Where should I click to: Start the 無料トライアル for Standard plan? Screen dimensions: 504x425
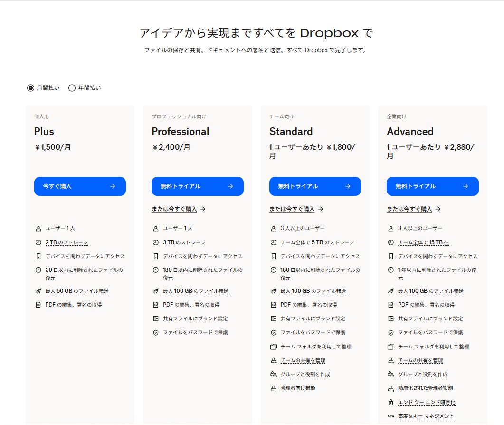315,186
